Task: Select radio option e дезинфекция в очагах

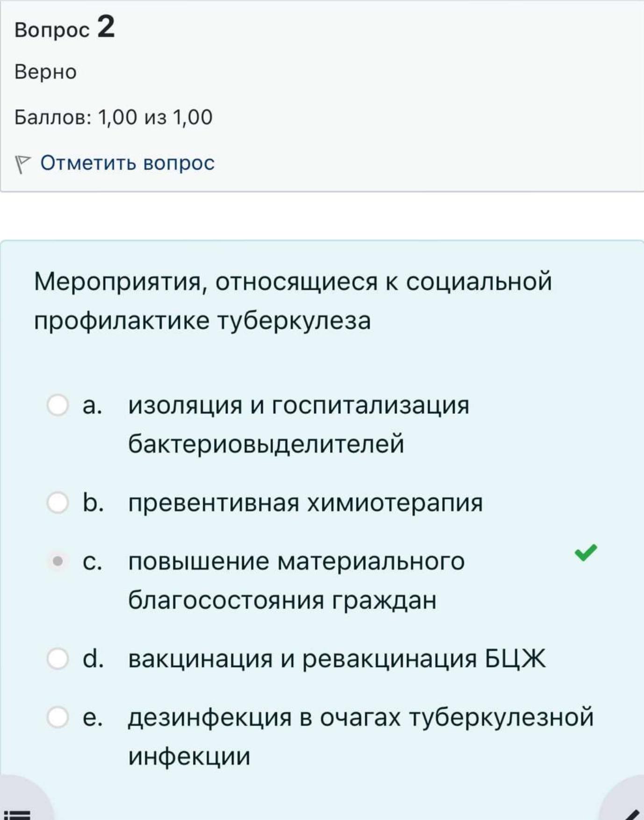Action: click(x=58, y=717)
